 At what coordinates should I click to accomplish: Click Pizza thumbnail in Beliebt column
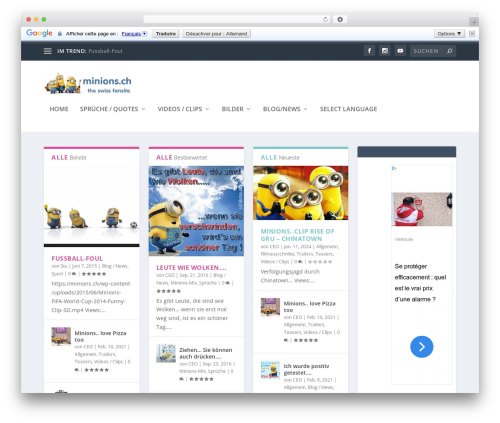click(61, 336)
